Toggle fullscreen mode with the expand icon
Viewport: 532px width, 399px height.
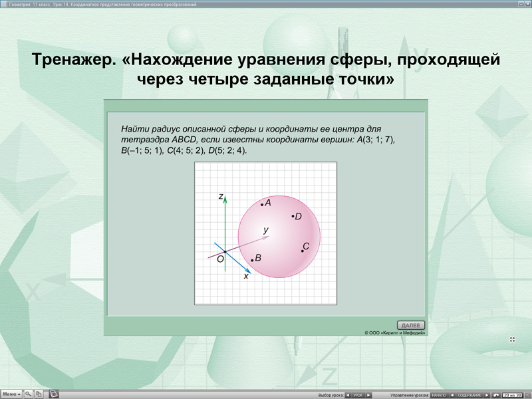511,339
